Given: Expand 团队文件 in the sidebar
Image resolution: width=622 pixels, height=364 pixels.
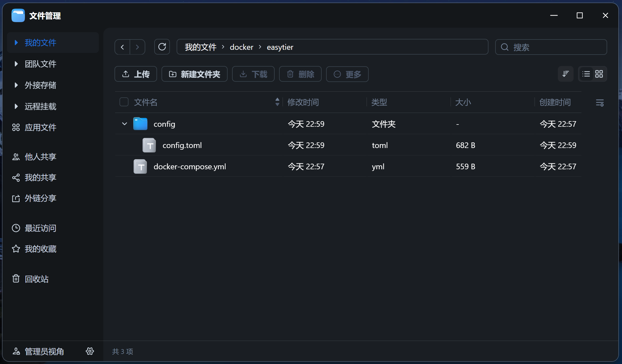Looking at the screenshot, I should pyautogui.click(x=16, y=64).
